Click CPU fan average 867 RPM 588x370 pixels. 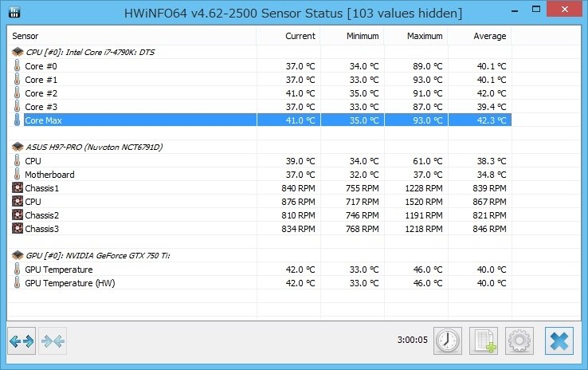pyautogui.click(x=489, y=202)
